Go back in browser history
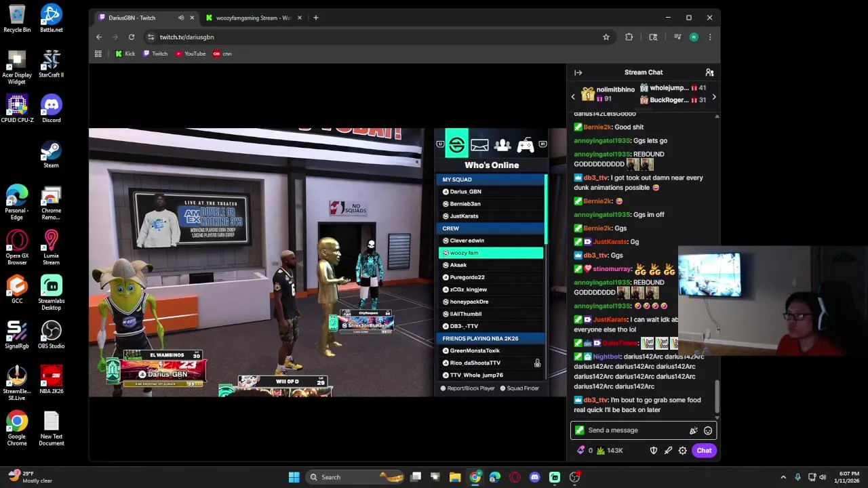The image size is (868, 488). [99, 37]
